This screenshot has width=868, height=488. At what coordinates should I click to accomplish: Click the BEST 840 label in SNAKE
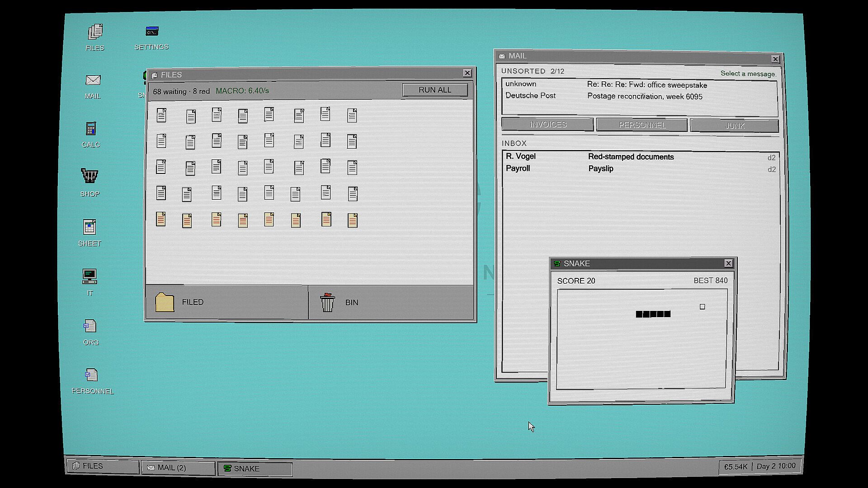coord(711,281)
